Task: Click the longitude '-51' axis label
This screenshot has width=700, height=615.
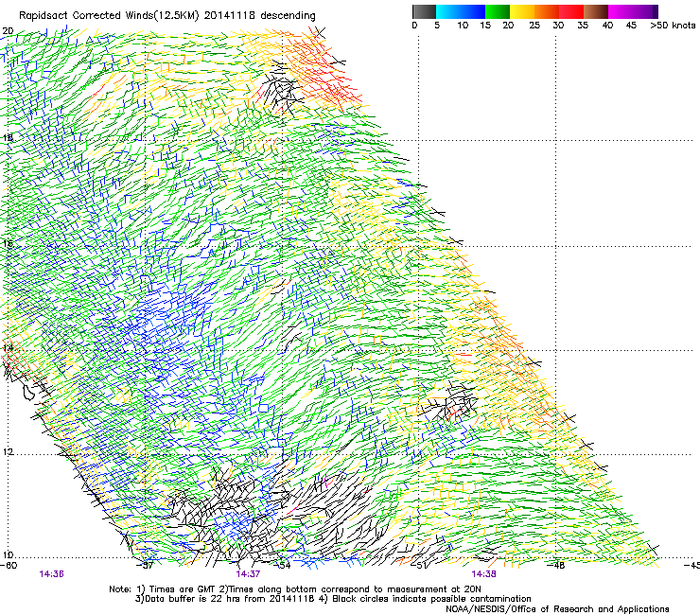Action: [420, 565]
